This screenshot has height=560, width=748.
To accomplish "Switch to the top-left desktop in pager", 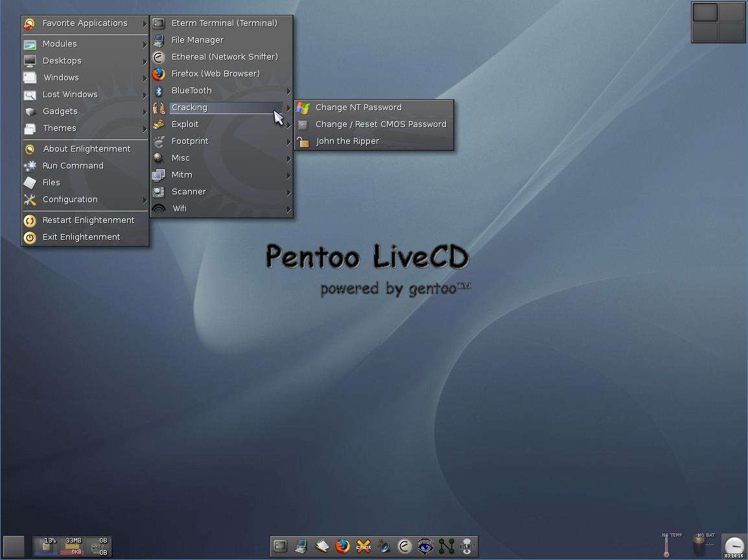I will (x=705, y=12).
